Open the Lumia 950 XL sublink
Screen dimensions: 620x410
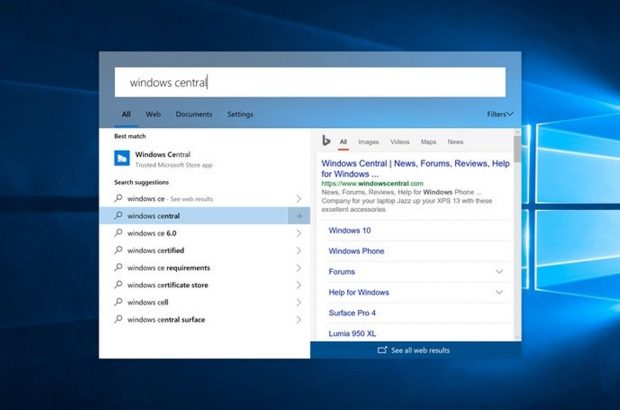click(352, 333)
